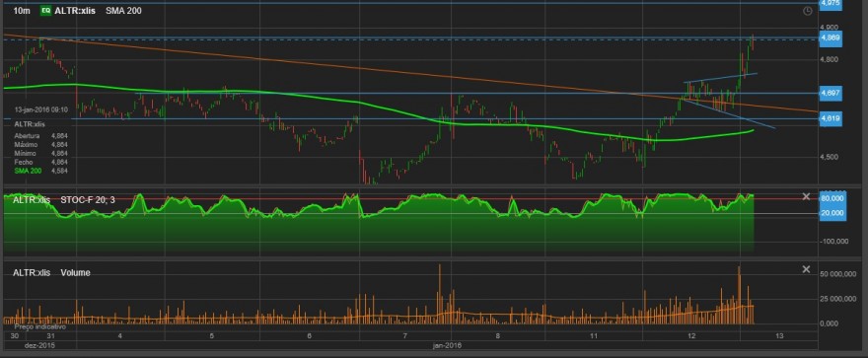Click the 50 000,000 volume axis value
Screen dimensions: 868x358
click(838, 274)
